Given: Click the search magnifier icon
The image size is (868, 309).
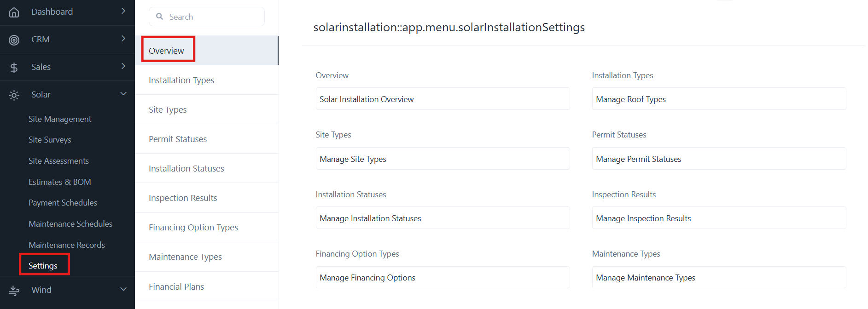Looking at the screenshot, I should pos(160,17).
